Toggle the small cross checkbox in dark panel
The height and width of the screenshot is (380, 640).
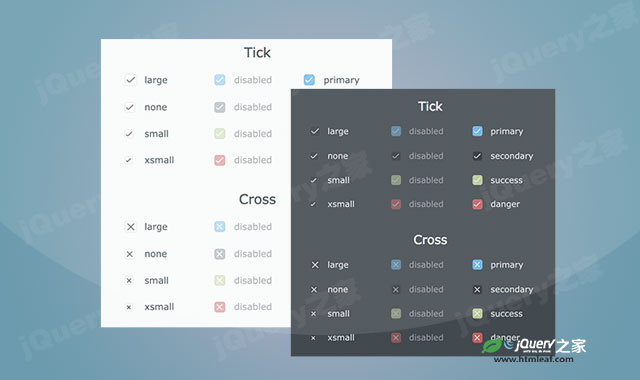tap(313, 313)
